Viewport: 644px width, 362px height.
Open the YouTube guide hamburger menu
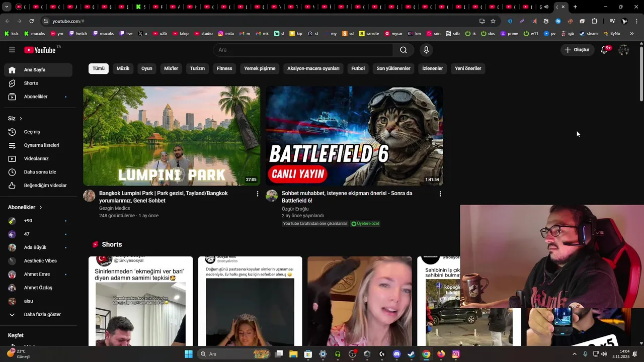click(x=12, y=50)
